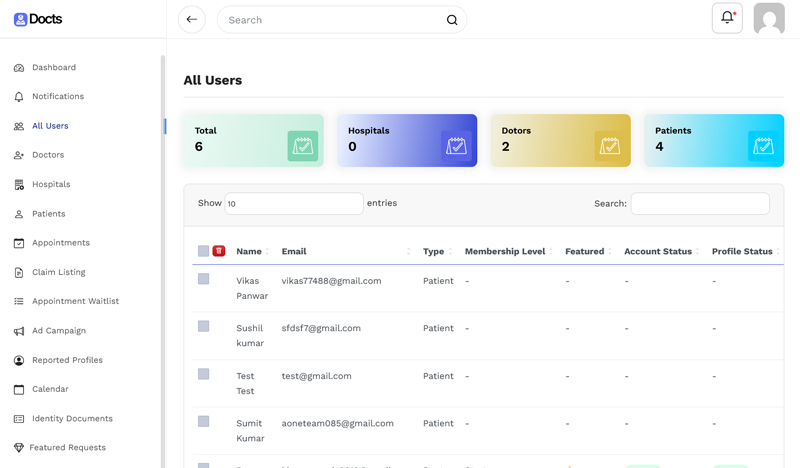Open Dashboard from the sidebar
Image resolution: width=800 pixels, height=468 pixels.
54,67
